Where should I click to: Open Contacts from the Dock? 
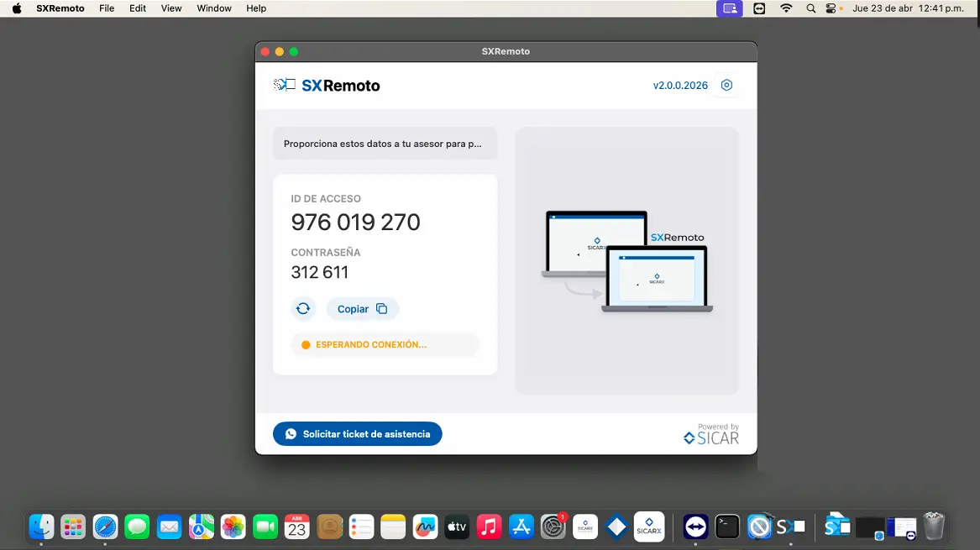(x=329, y=526)
